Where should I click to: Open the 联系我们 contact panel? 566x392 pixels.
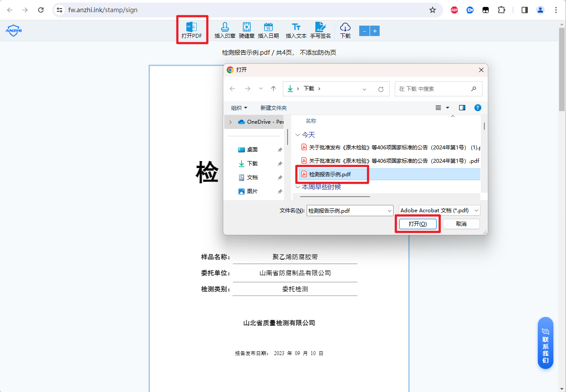coord(545,343)
